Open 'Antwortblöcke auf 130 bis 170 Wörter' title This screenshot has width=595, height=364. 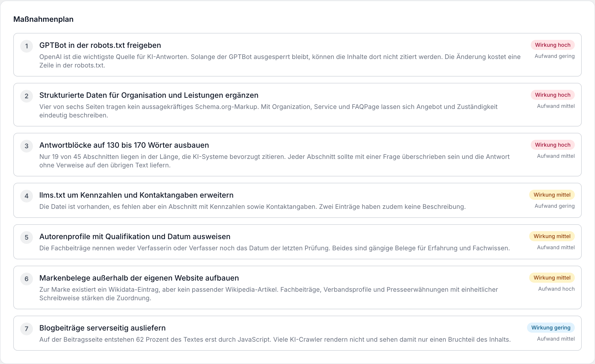pos(124,145)
